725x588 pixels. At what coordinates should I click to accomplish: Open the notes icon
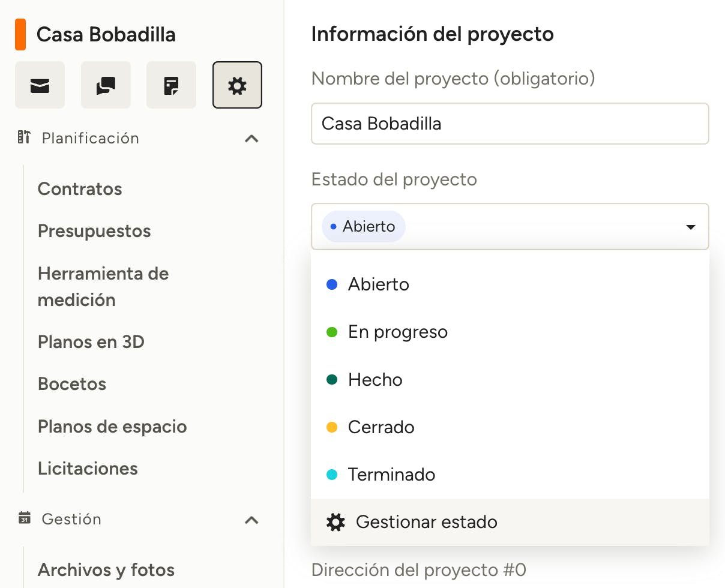point(171,85)
